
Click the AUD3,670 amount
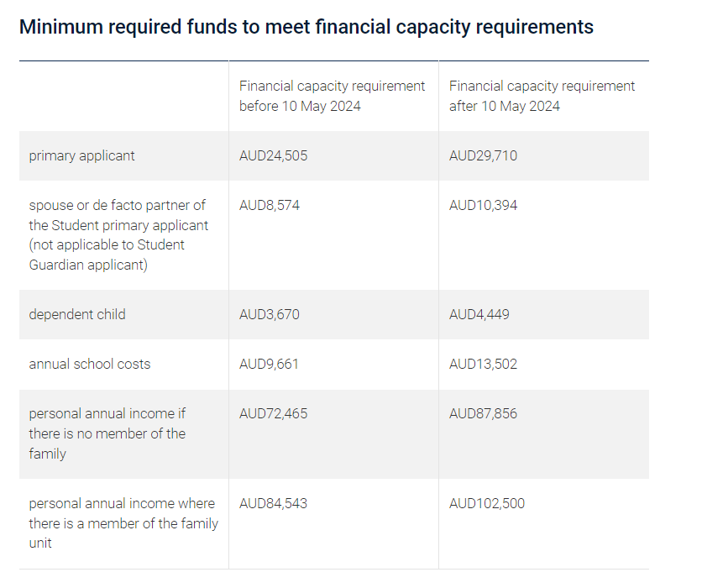click(x=269, y=314)
